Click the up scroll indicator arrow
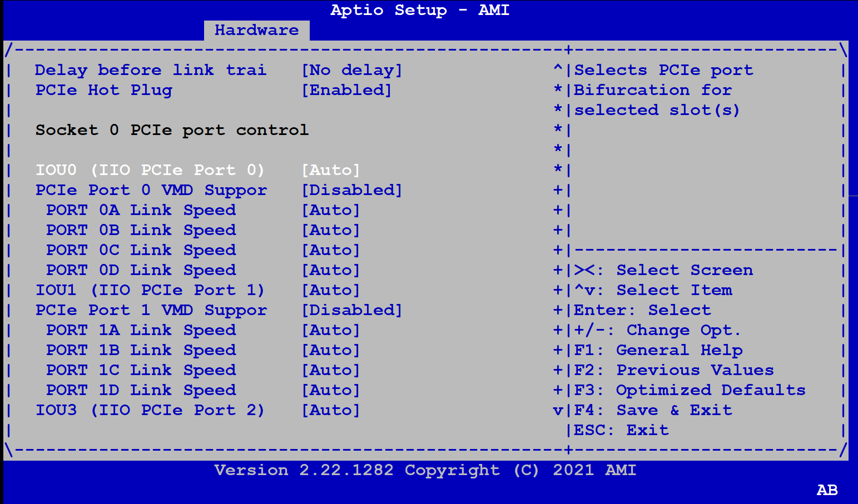This screenshot has height=504, width=858. coord(557,69)
